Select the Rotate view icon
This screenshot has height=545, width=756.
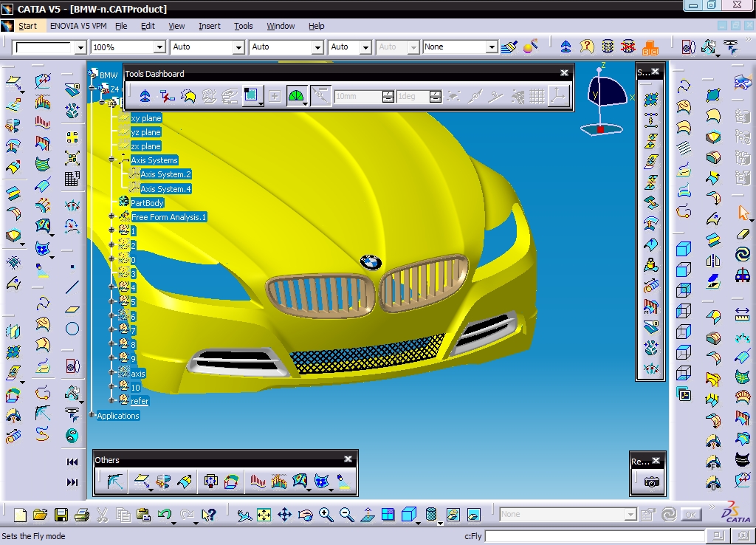(x=306, y=515)
